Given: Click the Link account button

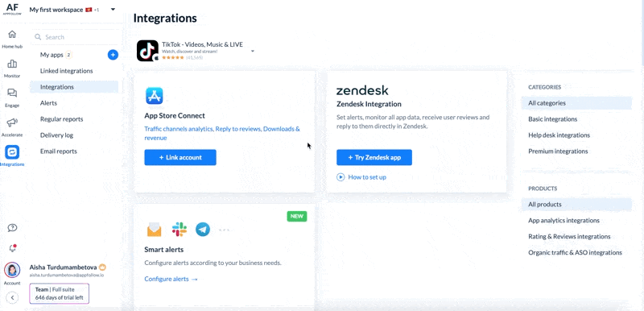Looking at the screenshot, I should pyautogui.click(x=180, y=157).
